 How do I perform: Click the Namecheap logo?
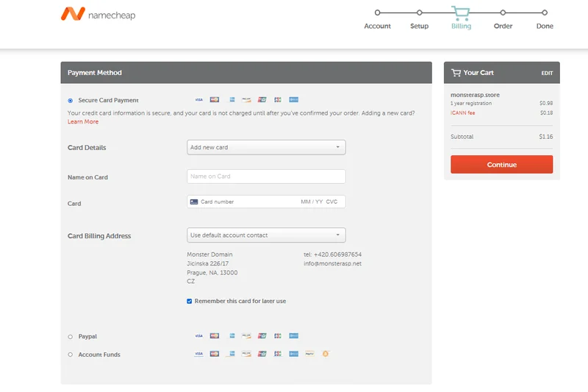point(98,15)
